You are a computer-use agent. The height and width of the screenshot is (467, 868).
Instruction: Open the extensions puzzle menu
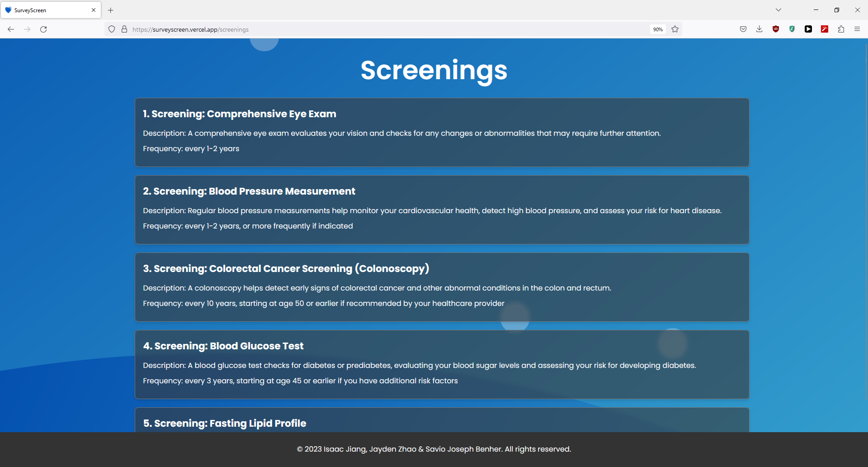[x=841, y=29]
